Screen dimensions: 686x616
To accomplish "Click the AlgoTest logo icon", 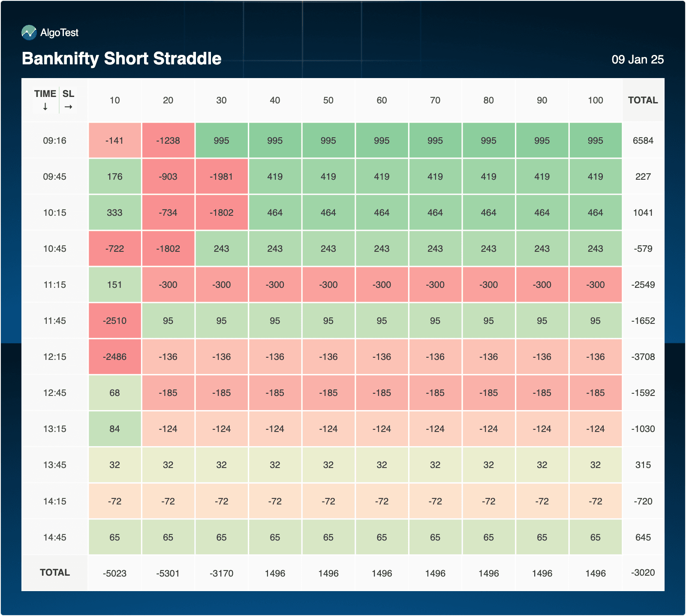I will tap(29, 33).
